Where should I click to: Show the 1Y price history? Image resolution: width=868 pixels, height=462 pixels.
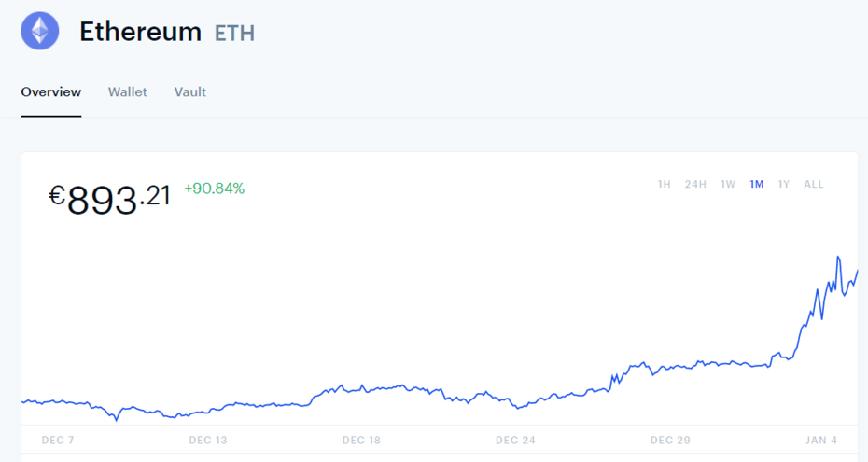tap(784, 185)
